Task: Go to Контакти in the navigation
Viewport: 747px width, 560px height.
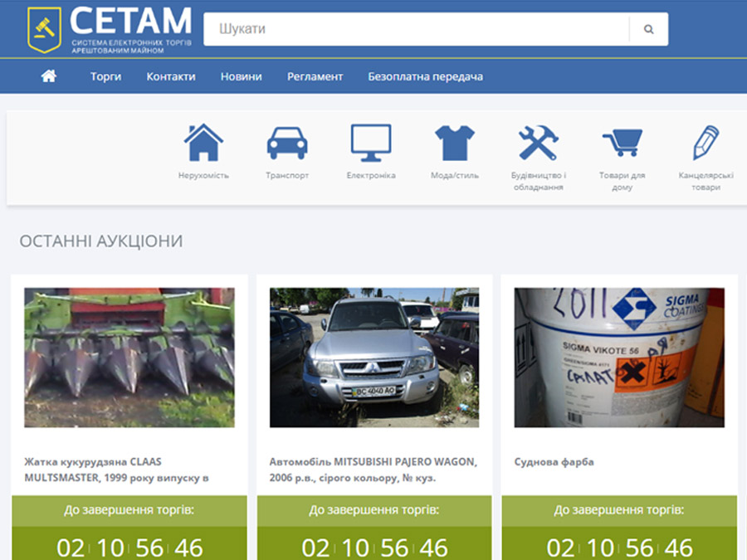Action: point(171,76)
